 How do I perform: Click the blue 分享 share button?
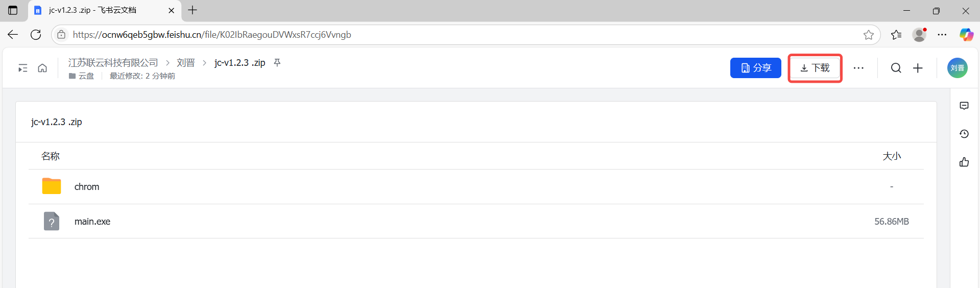tap(756, 68)
